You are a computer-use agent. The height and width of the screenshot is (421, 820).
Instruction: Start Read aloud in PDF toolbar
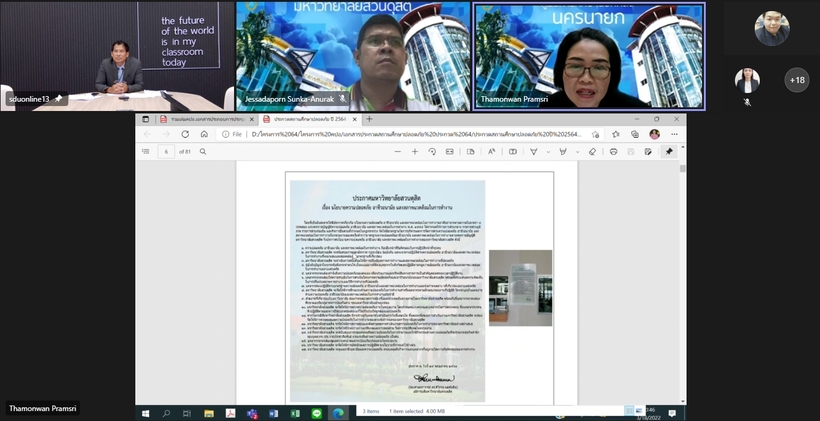click(x=492, y=152)
